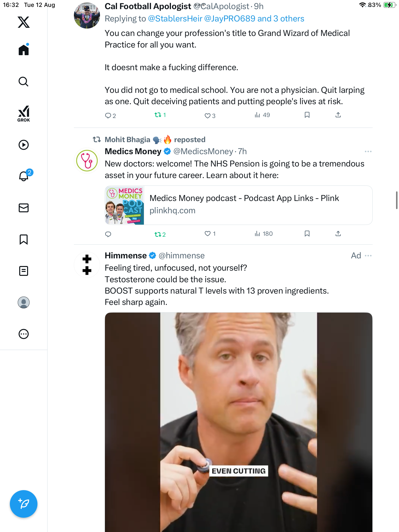The width and height of the screenshot is (399, 532).
Task: Open the @StablersHeir mention link
Action: click(x=175, y=19)
